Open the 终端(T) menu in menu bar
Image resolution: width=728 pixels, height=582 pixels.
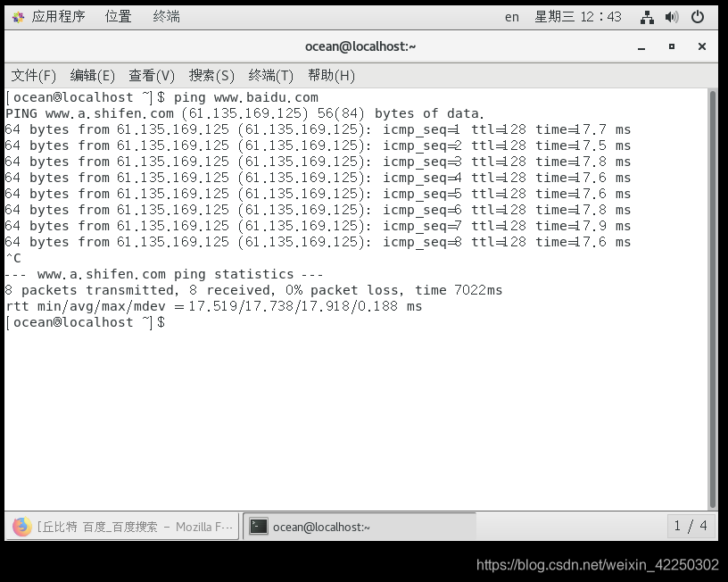tap(271, 75)
